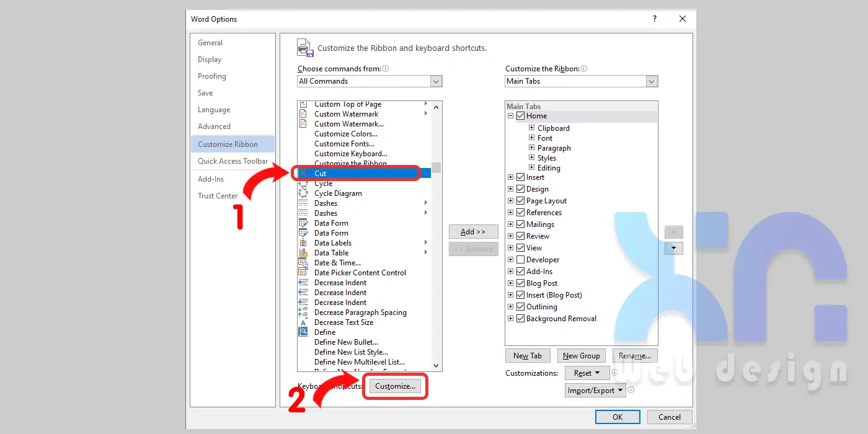The width and height of the screenshot is (868, 434).
Task: Click the Rename... button
Action: [x=635, y=356]
